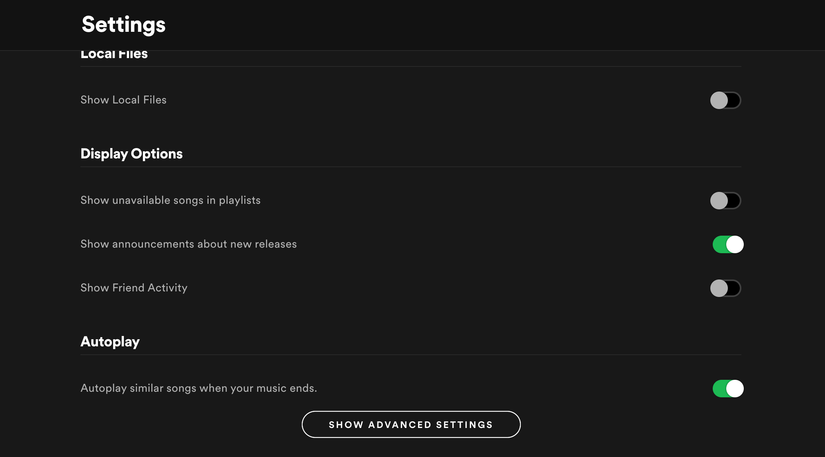825x457 pixels.
Task: Select the Local Files section heading
Action: tap(114, 55)
